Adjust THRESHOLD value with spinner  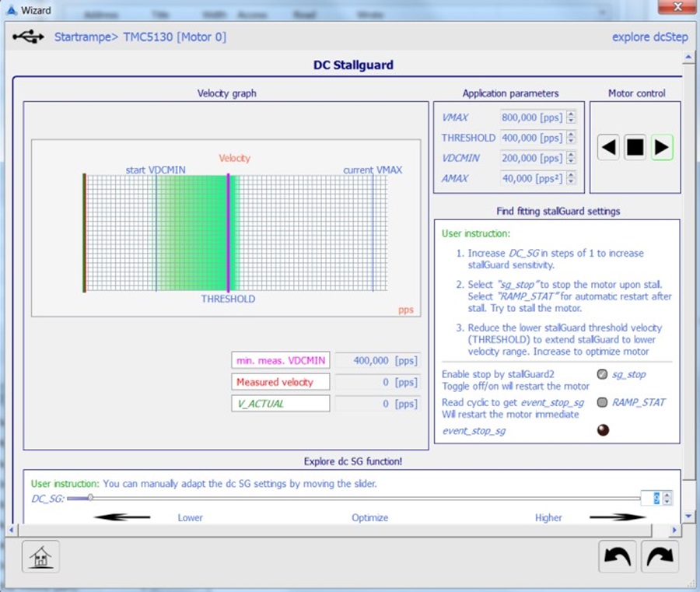[571, 138]
